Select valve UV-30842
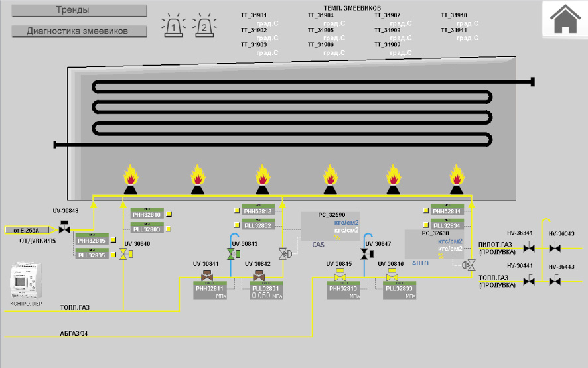 click(x=259, y=276)
